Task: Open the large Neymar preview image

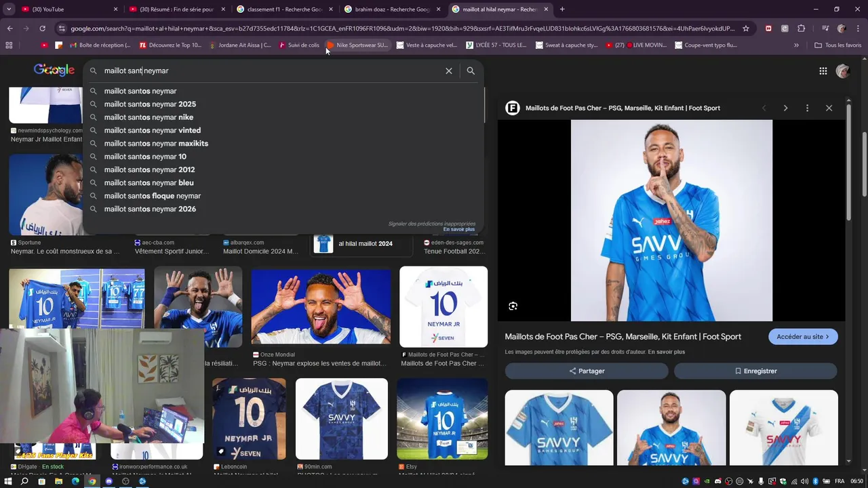Action: click(x=671, y=220)
